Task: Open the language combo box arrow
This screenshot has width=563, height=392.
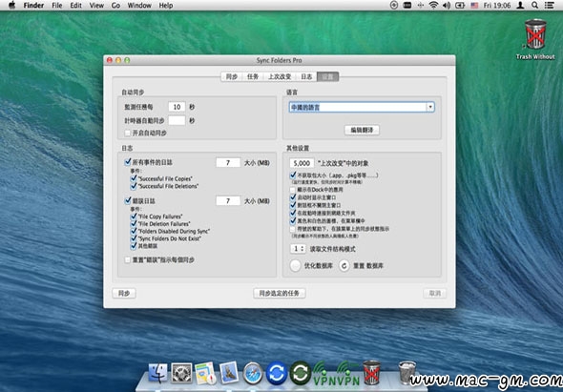Action: [x=430, y=107]
